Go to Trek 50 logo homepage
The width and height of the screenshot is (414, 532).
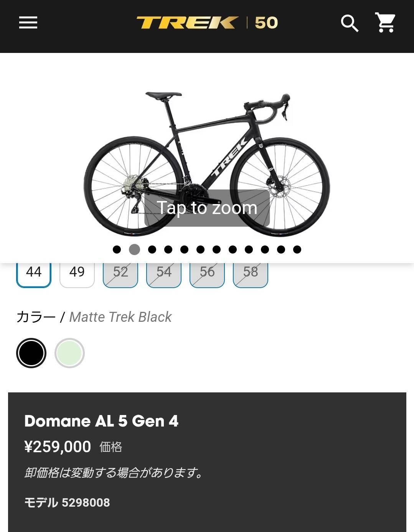[x=207, y=23]
